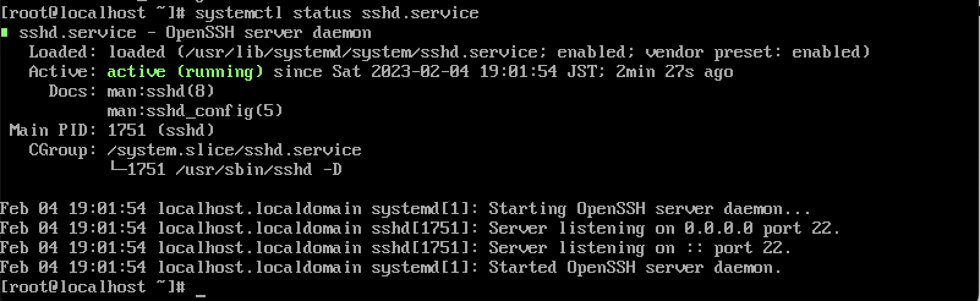Image resolution: width=980 pixels, height=301 pixels.
Task: Click the "Active:" label
Action: pyautogui.click(x=62, y=72)
